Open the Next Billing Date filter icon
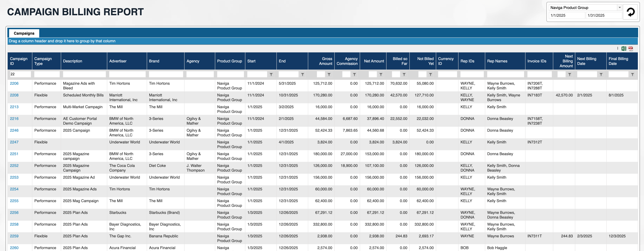 click(x=601, y=74)
